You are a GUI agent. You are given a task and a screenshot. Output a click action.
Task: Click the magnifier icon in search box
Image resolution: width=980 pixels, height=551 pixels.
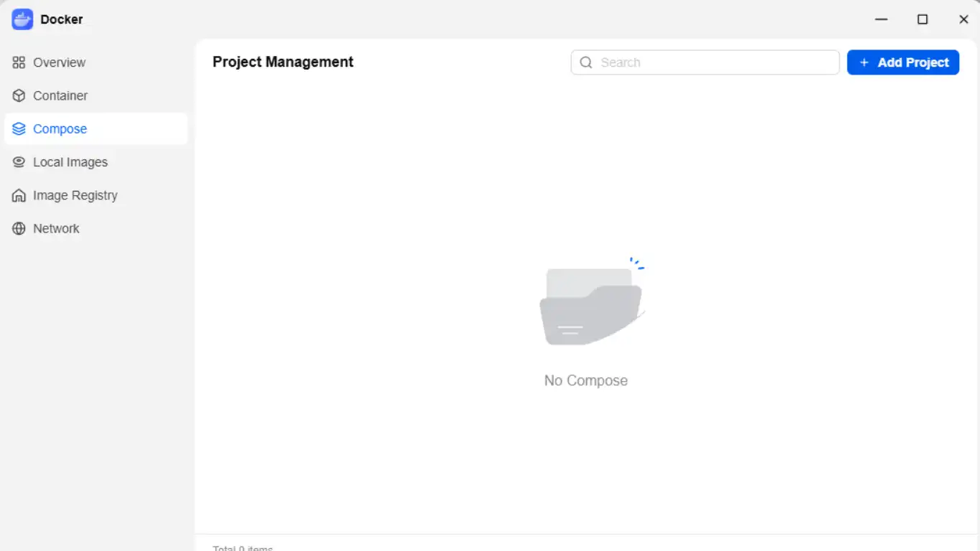tap(586, 62)
